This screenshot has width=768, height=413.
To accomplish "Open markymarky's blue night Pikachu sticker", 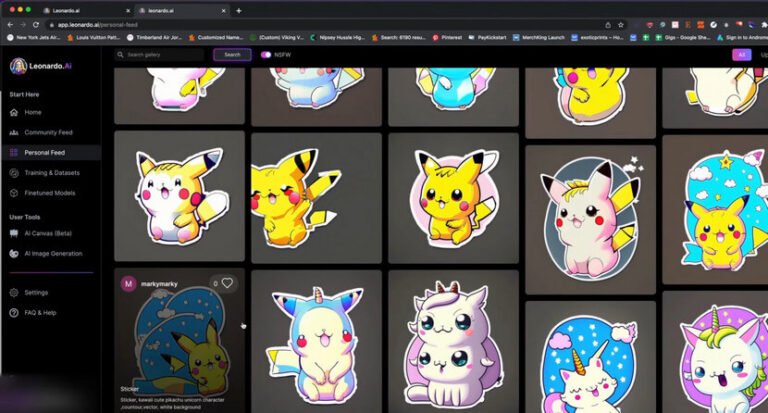I will (179, 338).
